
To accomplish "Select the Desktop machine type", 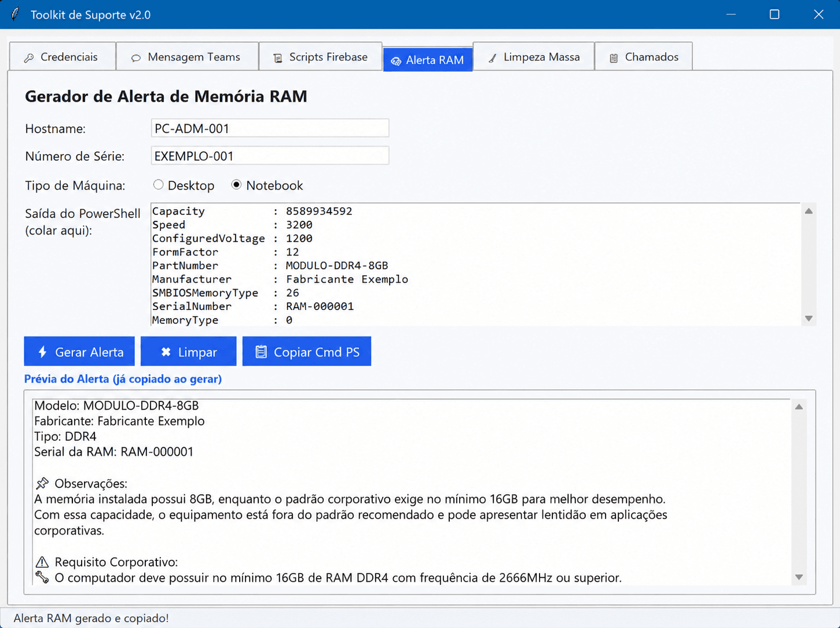I will coord(184,185).
